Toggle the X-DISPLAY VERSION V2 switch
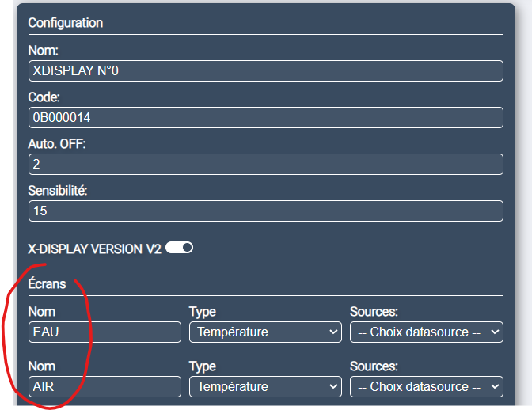 coord(179,248)
